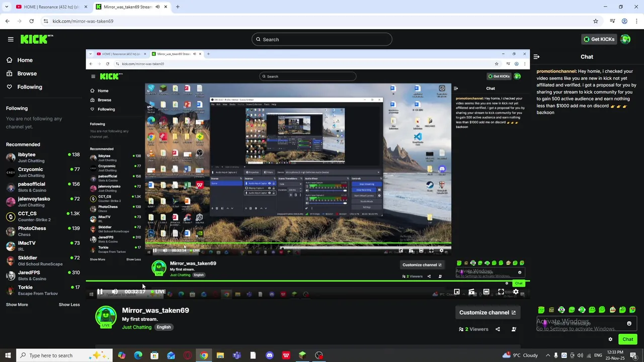
Task: Enter fullscreen mode
Action: click(501, 292)
